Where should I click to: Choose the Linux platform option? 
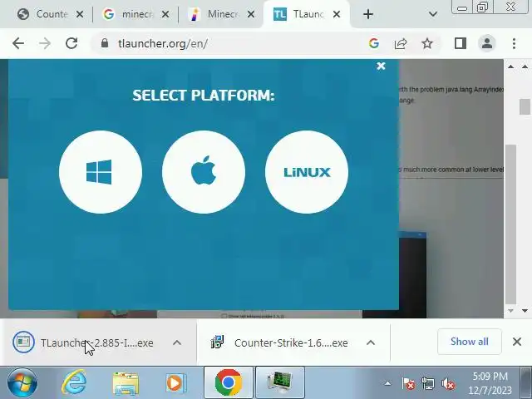click(307, 172)
